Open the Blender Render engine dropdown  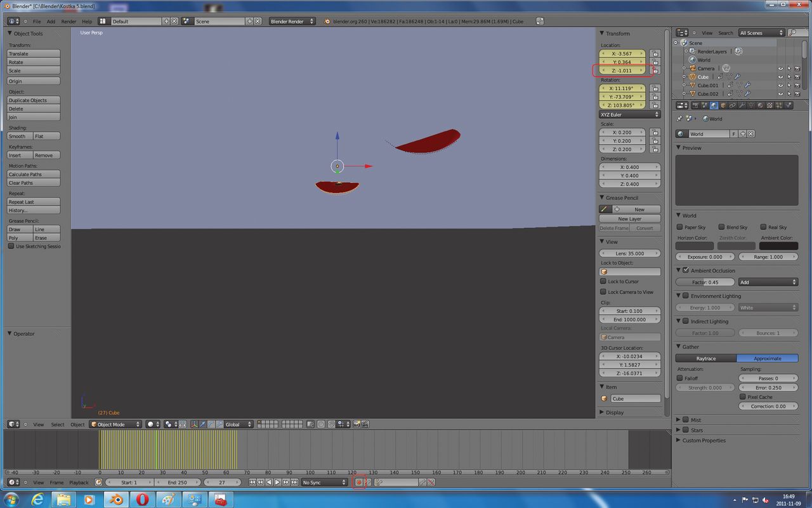292,21
